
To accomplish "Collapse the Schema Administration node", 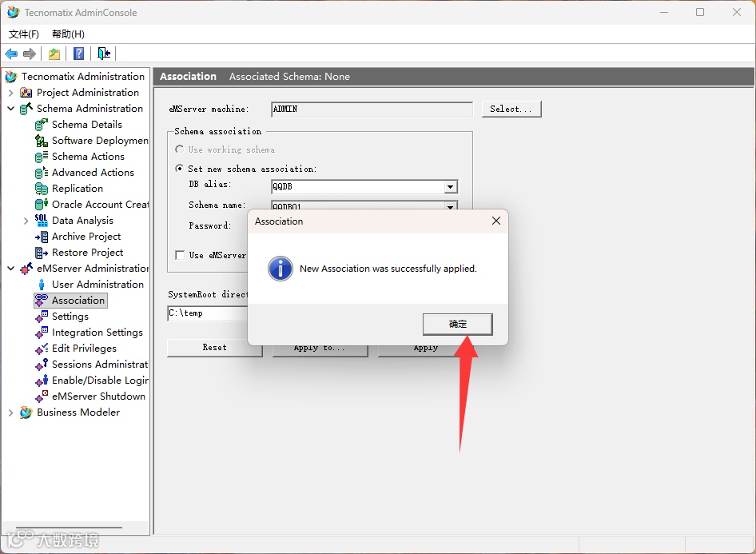I will (10, 109).
